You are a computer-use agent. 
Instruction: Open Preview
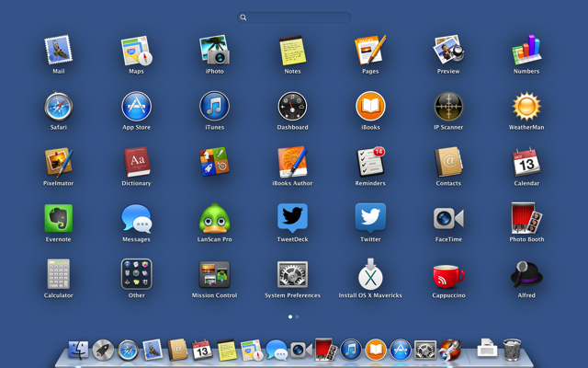[448, 50]
